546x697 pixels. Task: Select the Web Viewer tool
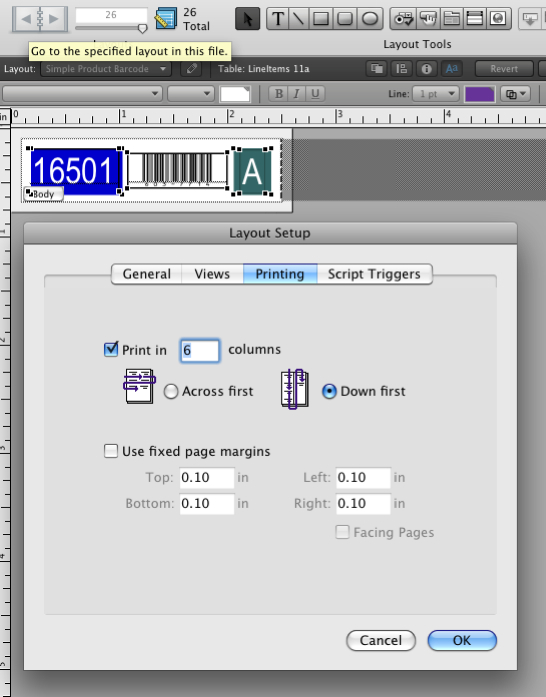coord(498,19)
